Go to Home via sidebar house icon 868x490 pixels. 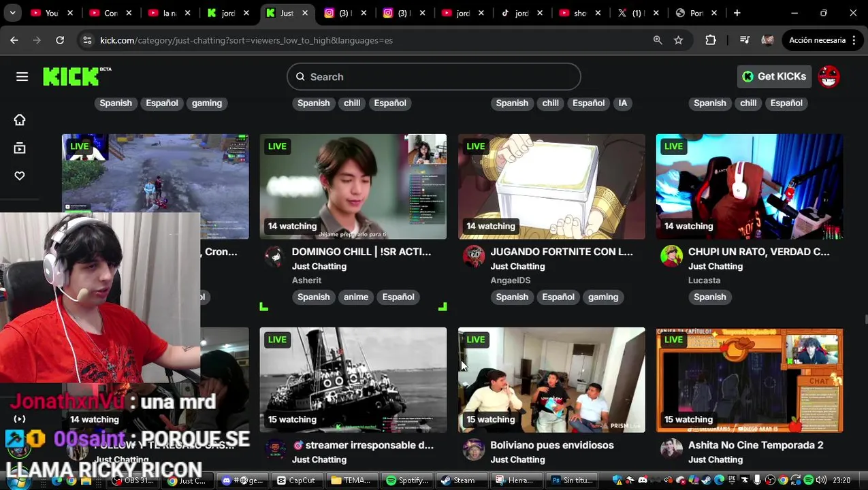coord(20,120)
